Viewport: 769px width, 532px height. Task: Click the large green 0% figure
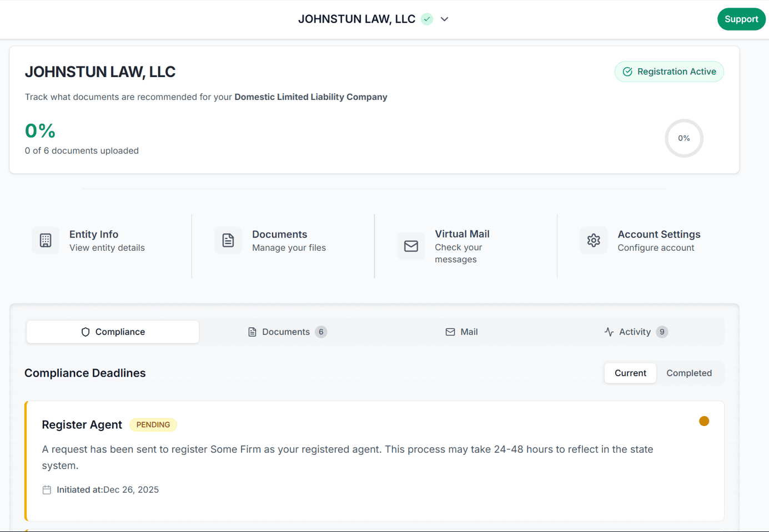[x=40, y=131]
